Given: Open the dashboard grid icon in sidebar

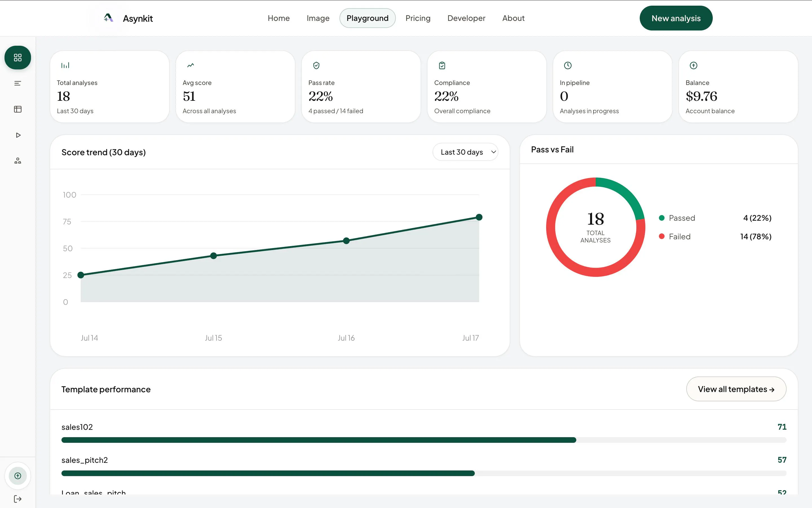Looking at the screenshot, I should click(x=17, y=58).
